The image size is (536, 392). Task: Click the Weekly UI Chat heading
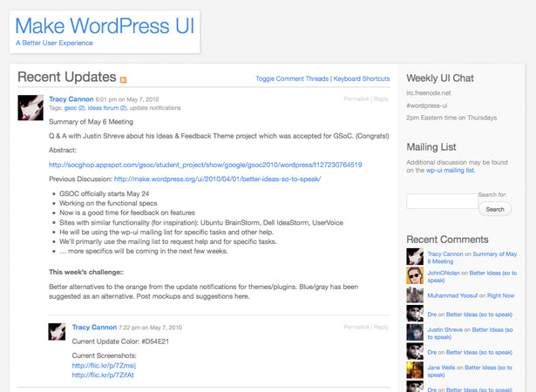point(440,78)
